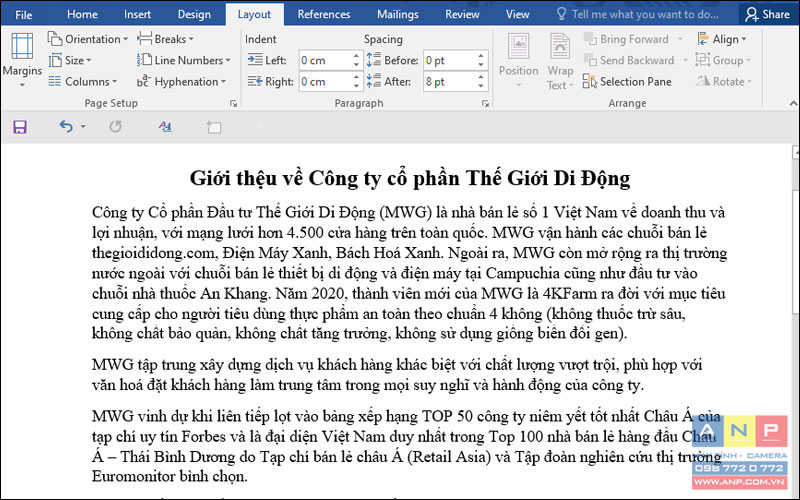This screenshot has width=800, height=500.
Task: Click the Indent Right field
Action: pyautogui.click(x=325, y=82)
